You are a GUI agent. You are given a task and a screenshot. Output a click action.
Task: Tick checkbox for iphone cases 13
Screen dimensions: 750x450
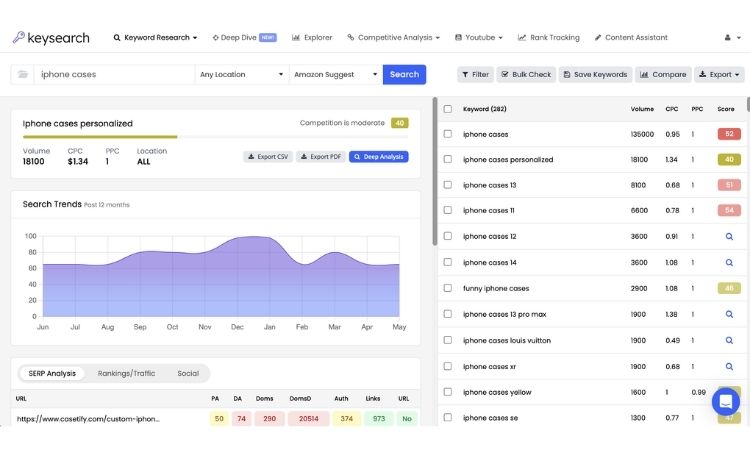(448, 185)
